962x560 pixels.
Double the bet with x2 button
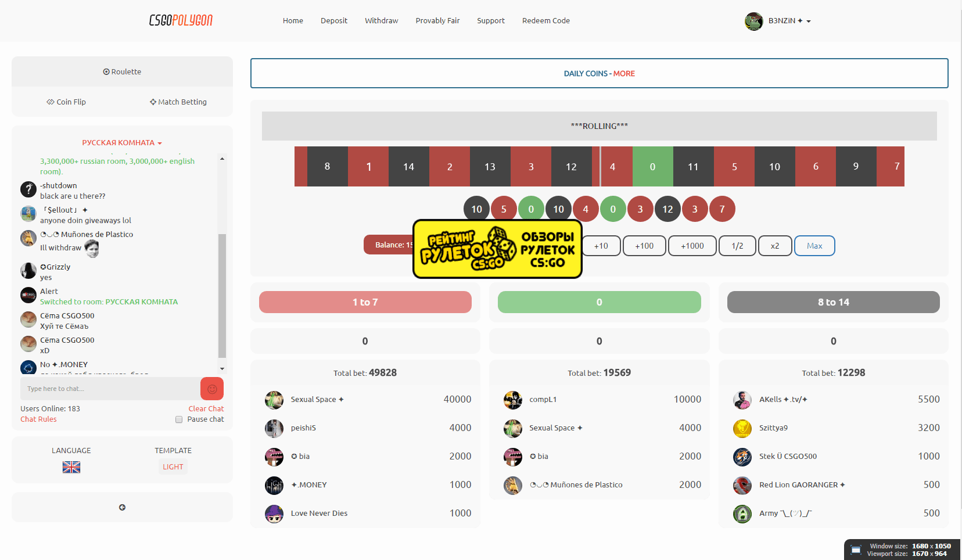click(x=775, y=246)
